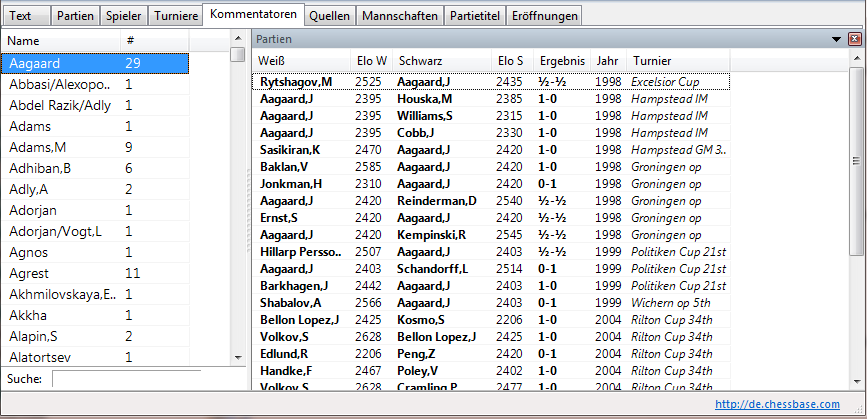The width and height of the screenshot is (867, 419).
Task: Click the games list scroll-up arrow
Action: pos(856,58)
